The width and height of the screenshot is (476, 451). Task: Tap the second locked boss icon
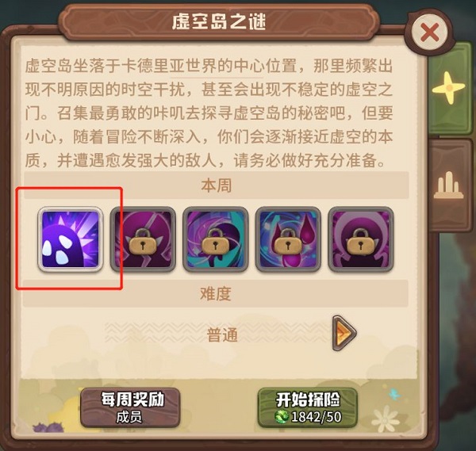pyautogui.click(x=143, y=239)
